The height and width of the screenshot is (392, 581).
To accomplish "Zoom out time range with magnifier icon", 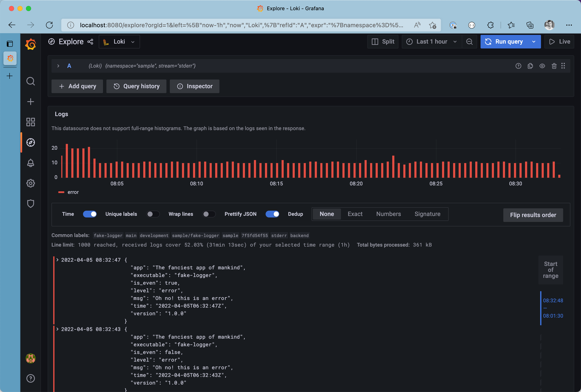I will point(469,42).
